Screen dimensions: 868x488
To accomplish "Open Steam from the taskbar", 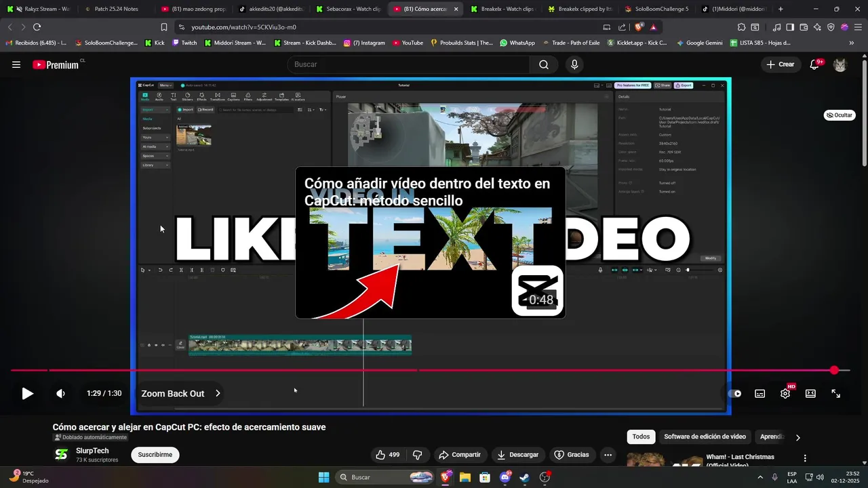I will point(525,477).
